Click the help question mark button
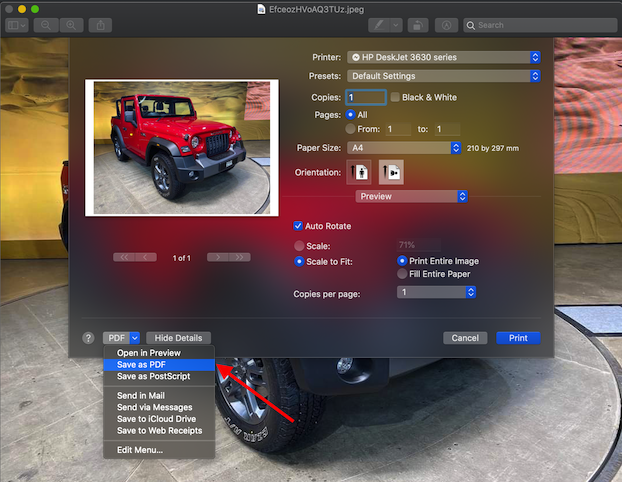622x482 pixels. 88,338
